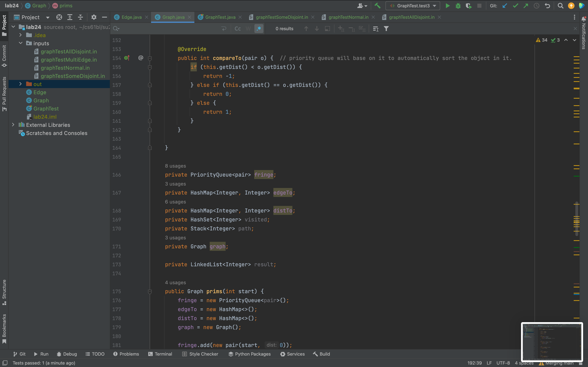Switch to the GraphTest.java tab

(220, 17)
